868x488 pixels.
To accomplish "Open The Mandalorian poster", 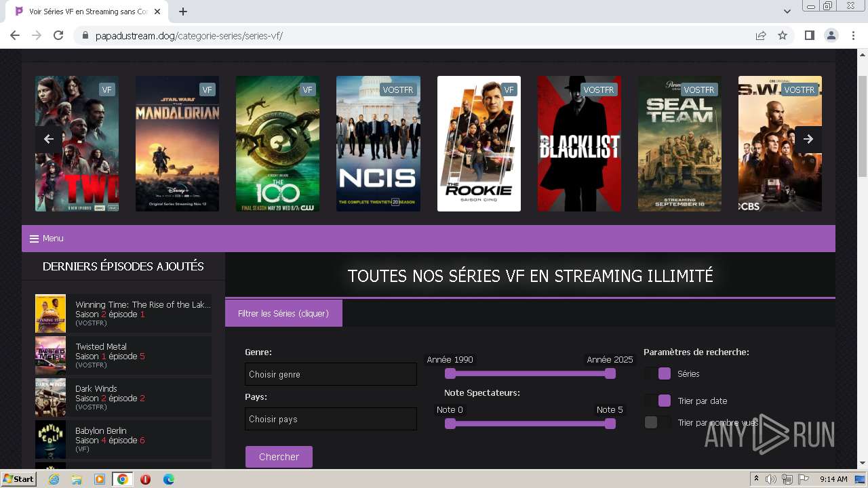I will tap(177, 144).
